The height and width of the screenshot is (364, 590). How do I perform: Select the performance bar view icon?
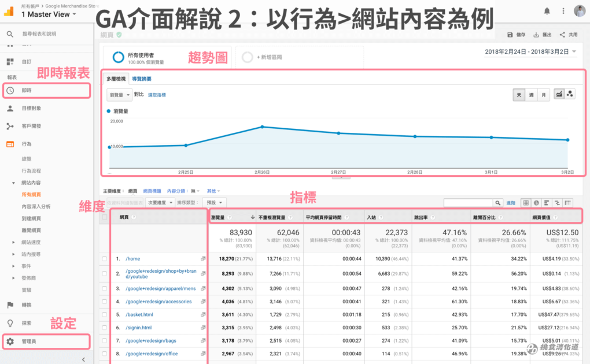click(x=547, y=203)
